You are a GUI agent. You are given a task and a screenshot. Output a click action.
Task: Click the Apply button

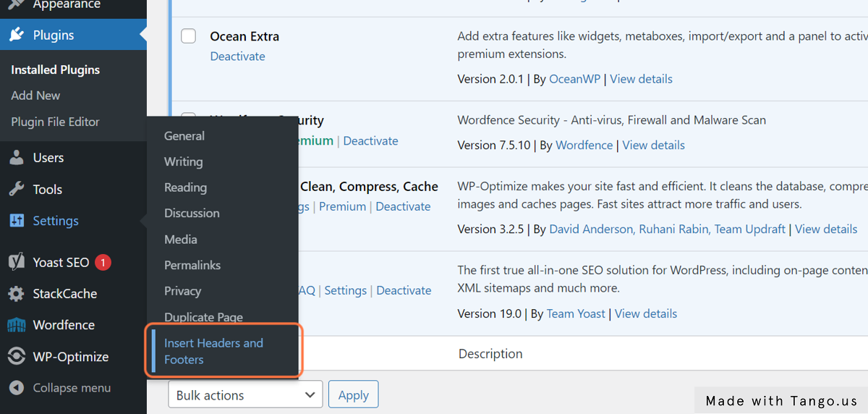[x=354, y=395]
